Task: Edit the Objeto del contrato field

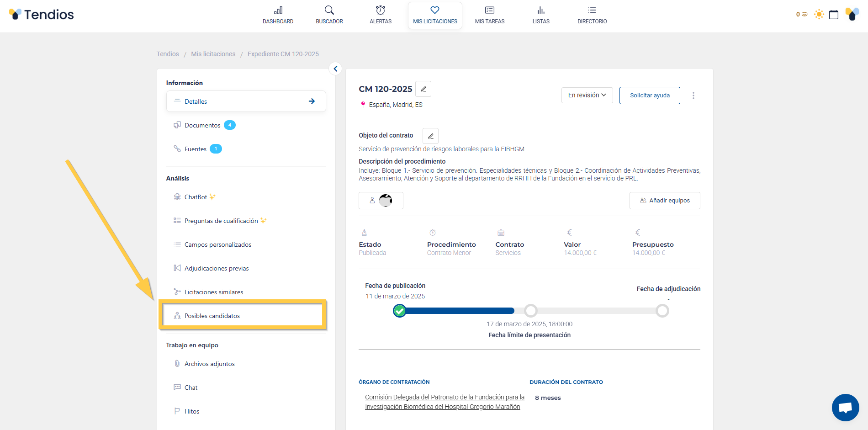Action: [430, 136]
